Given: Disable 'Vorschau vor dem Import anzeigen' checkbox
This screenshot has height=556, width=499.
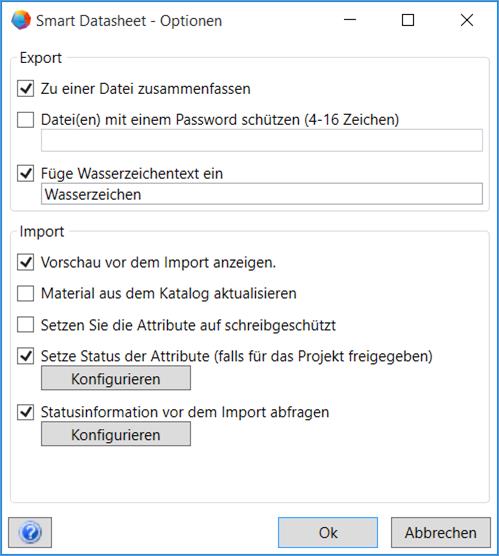Looking at the screenshot, I should coord(26,263).
